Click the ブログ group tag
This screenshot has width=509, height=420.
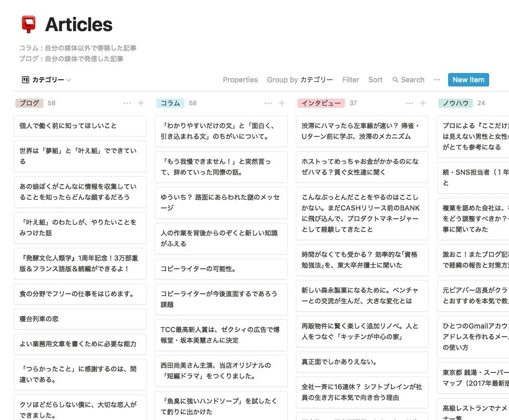click(x=29, y=103)
